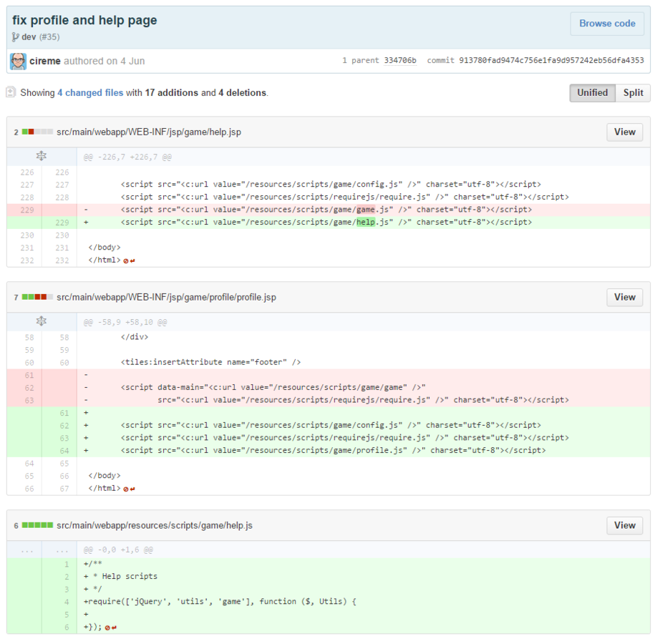This screenshot has width=655, height=644.
Task: Click hunk header '@@ -0,0 +1,6 @@'
Action: pos(118,550)
